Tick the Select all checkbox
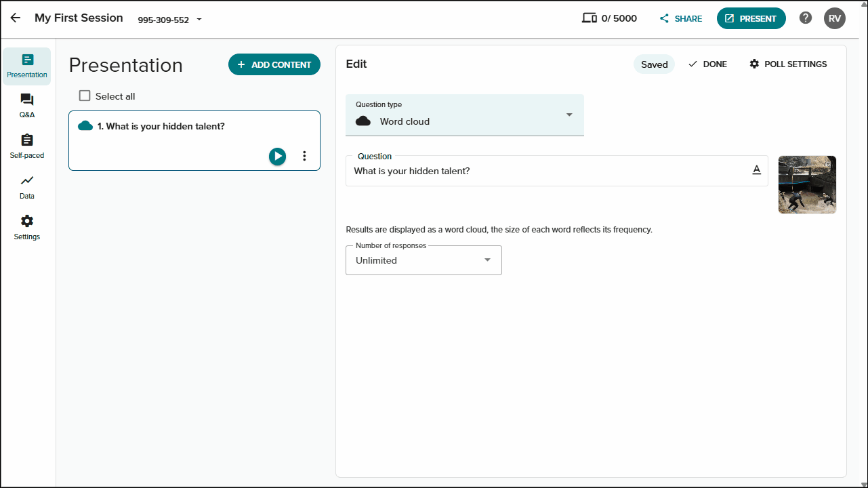Viewport: 868px width, 488px height. (85, 96)
